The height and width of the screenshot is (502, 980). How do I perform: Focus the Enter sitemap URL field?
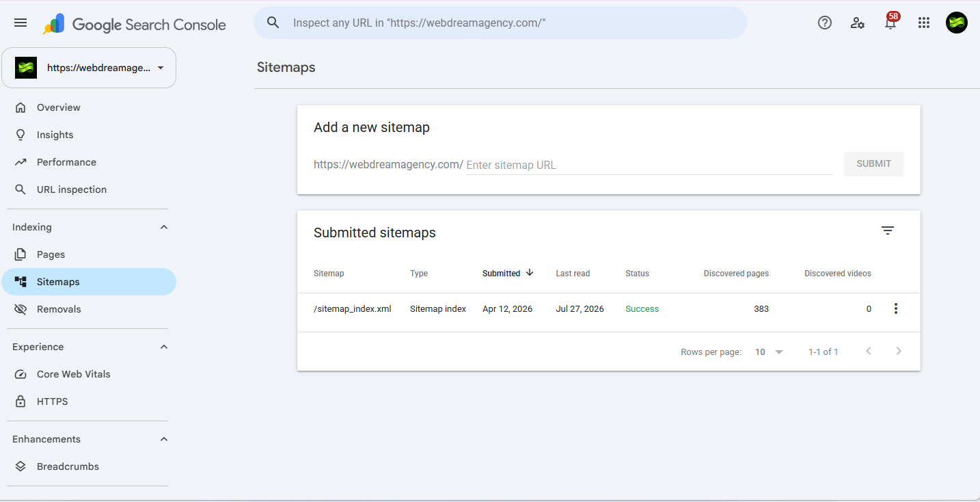(x=649, y=165)
